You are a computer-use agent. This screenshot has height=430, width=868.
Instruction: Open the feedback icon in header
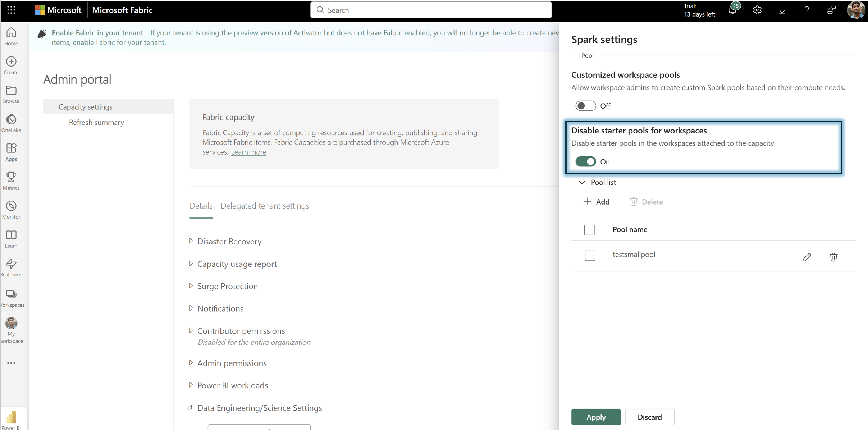[831, 10]
